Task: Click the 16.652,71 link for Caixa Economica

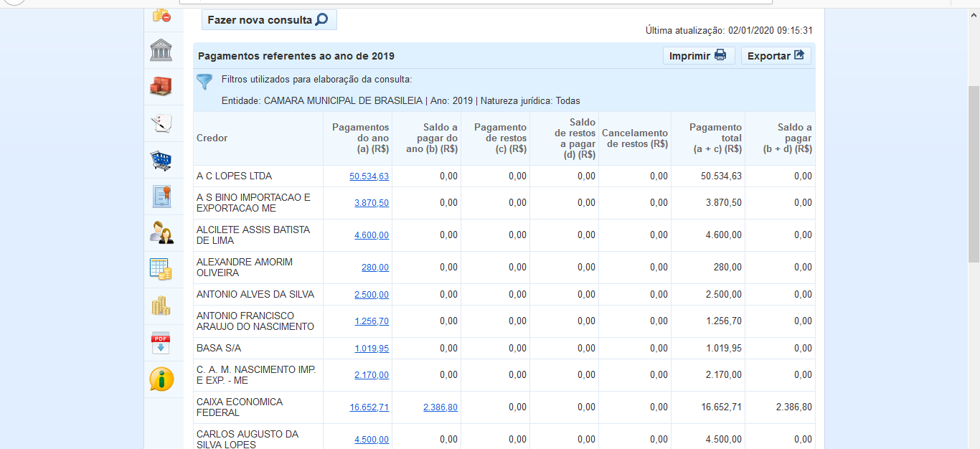Action: click(x=369, y=407)
